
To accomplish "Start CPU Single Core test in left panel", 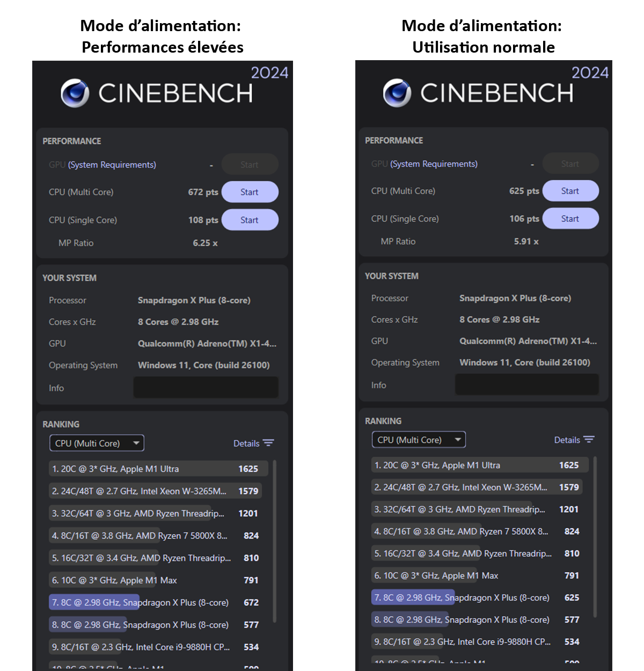I will tap(250, 220).
